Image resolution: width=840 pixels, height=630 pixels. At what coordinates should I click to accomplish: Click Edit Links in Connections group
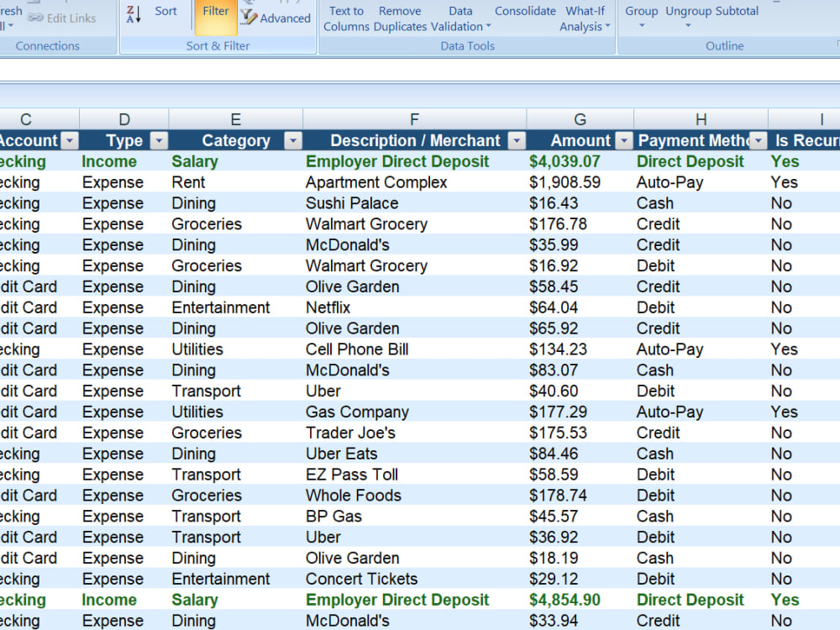pyautogui.click(x=62, y=18)
